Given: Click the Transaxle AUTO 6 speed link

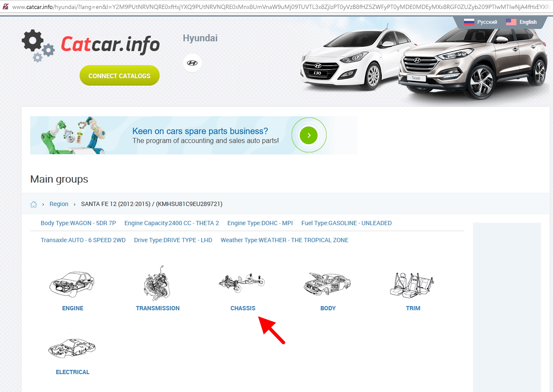Looking at the screenshot, I should (83, 240).
